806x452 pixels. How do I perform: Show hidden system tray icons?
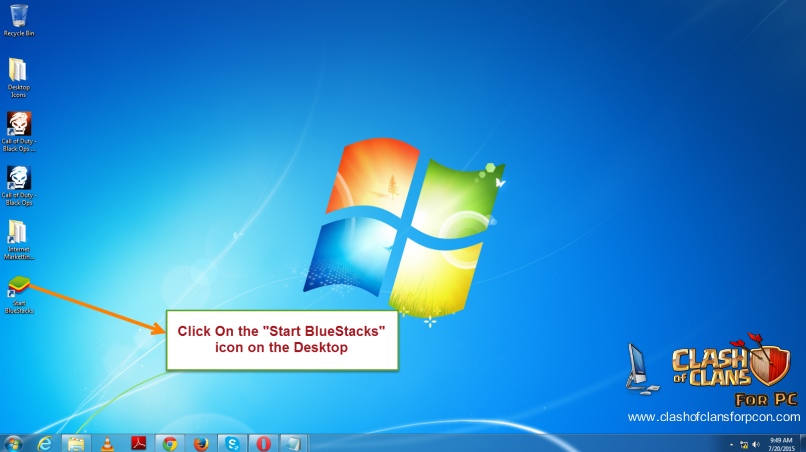coord(731,445)
